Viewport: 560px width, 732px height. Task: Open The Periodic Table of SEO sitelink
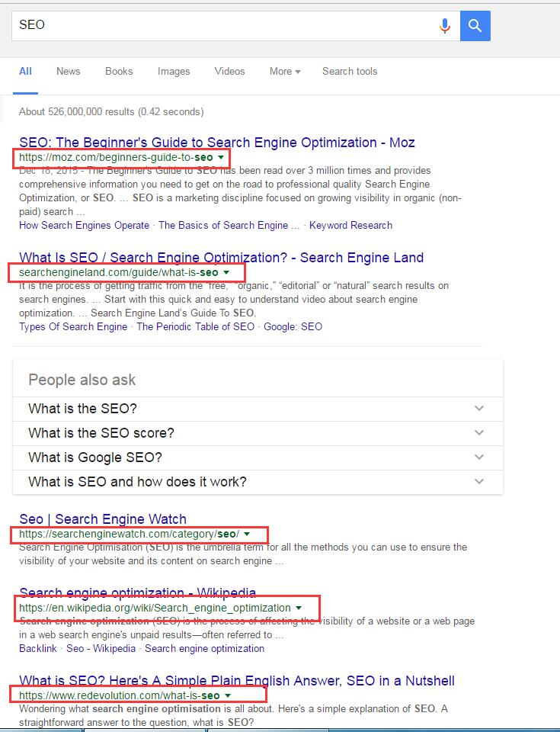[196, 327]
